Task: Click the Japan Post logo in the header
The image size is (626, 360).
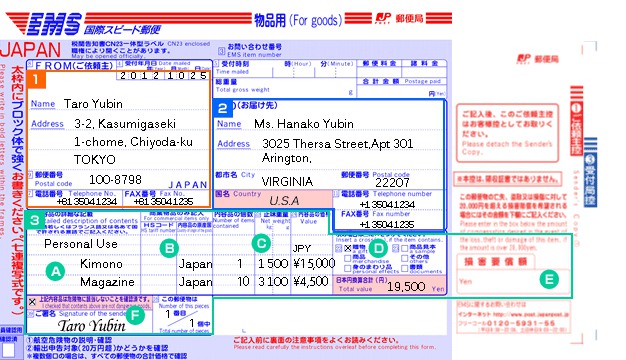Action: pos(383,18)
